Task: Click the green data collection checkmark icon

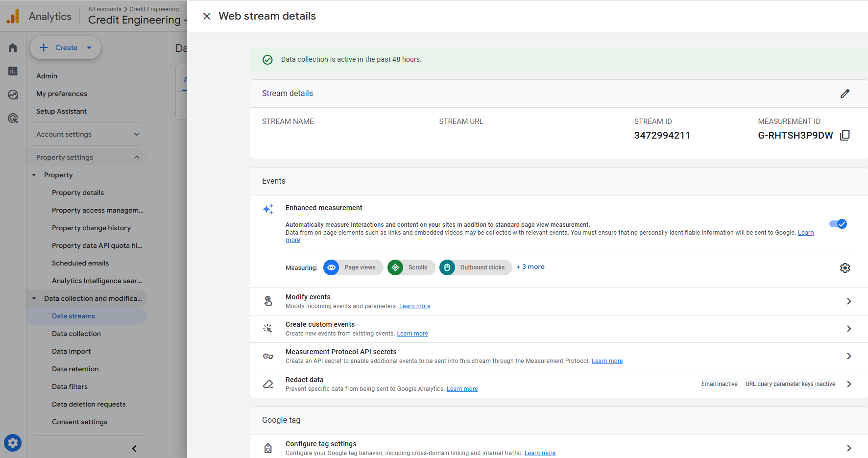Action: 267,60
